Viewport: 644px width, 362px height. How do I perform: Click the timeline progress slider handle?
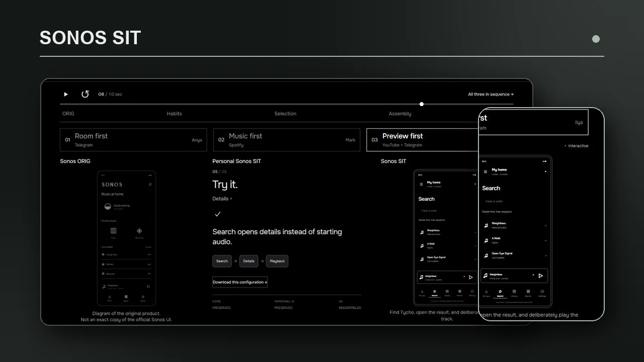422,104
